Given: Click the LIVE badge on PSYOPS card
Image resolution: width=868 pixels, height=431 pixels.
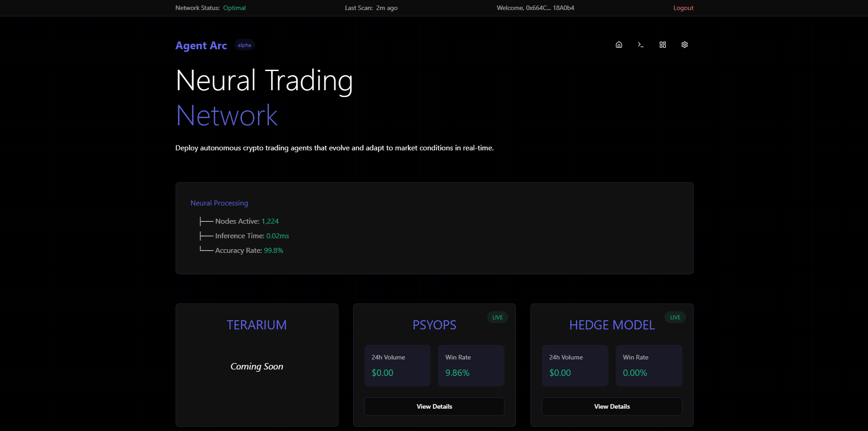Looking at the screenshot, I should point(497,318).
